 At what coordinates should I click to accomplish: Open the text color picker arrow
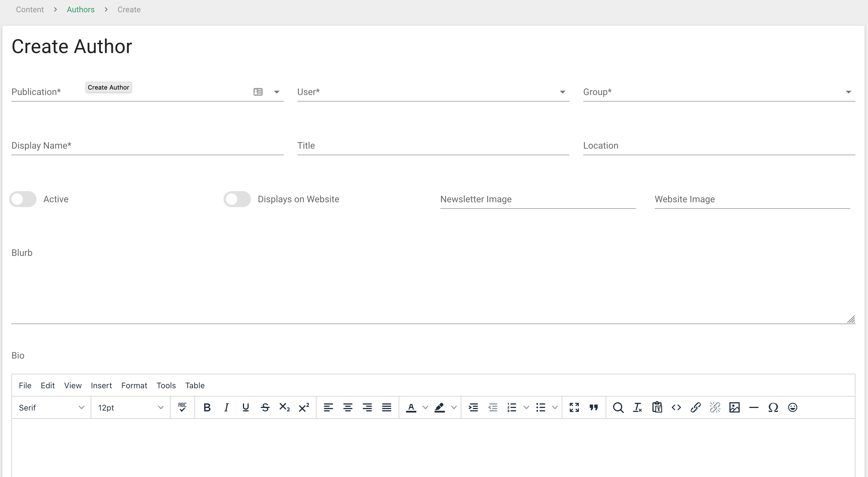tap(425, 408)
